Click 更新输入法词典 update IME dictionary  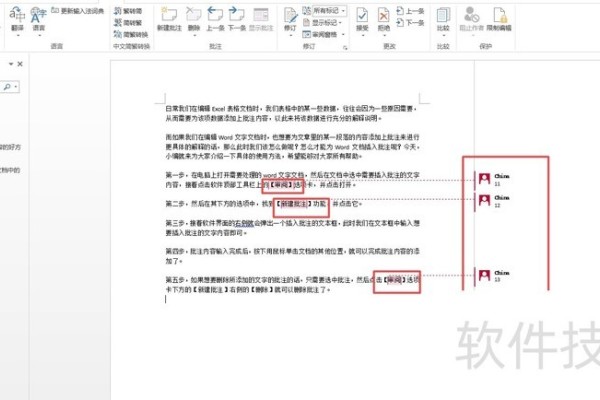point(78,11)
